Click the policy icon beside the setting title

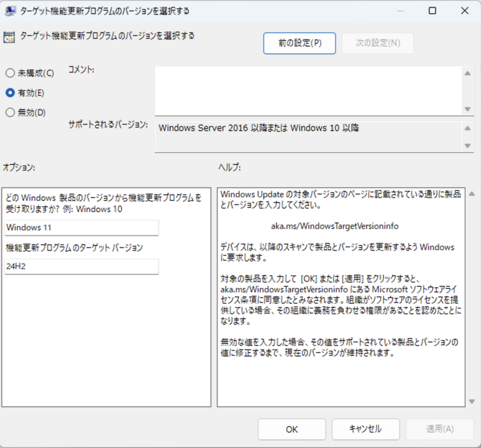tap(9, 37)
